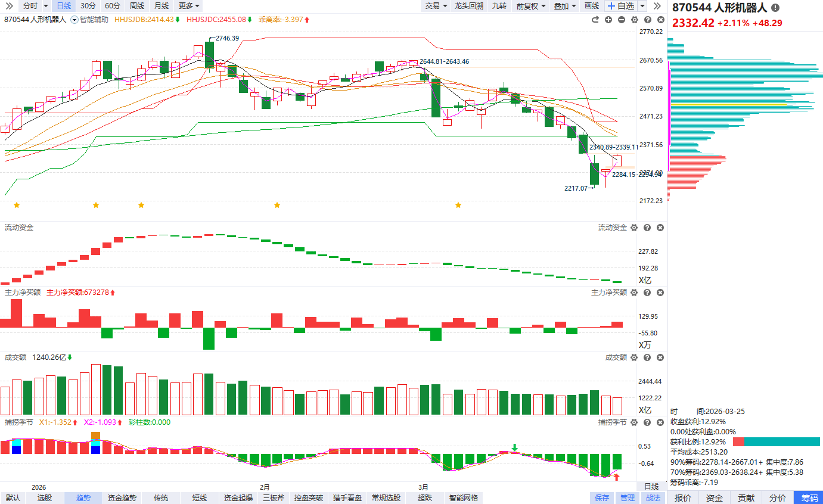Switch chart period to 60分
Screen dimensions: 823x504
112,6
